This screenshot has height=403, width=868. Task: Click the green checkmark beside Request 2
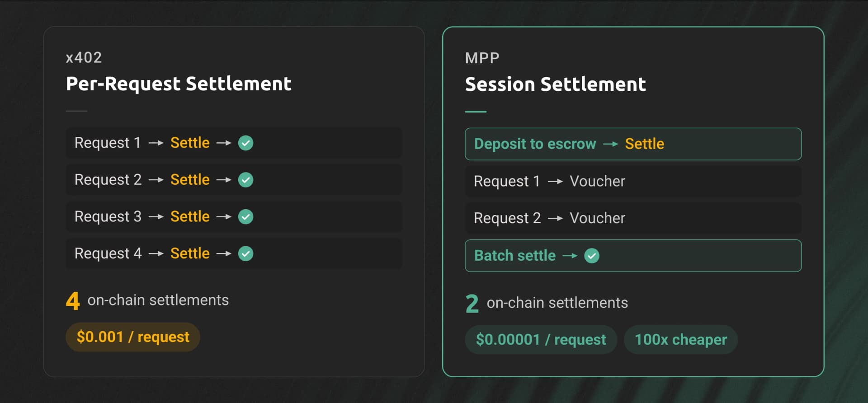tap(245, 180)
